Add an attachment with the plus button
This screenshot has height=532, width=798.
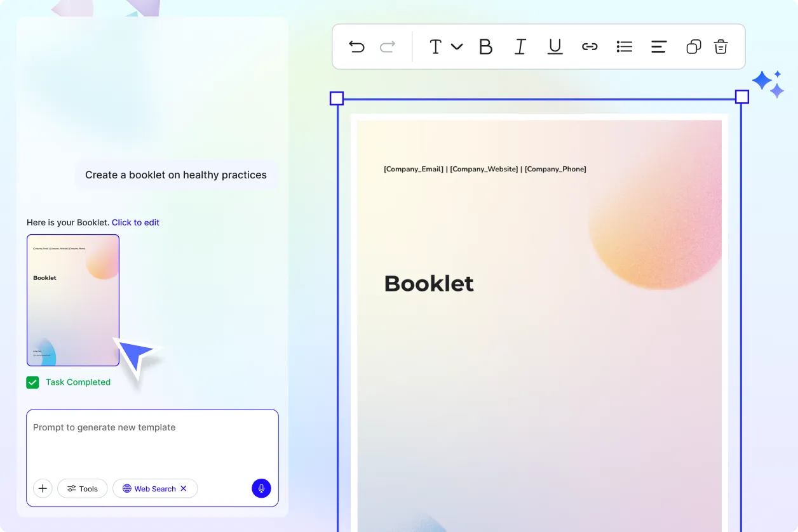(x=43, y=488)
